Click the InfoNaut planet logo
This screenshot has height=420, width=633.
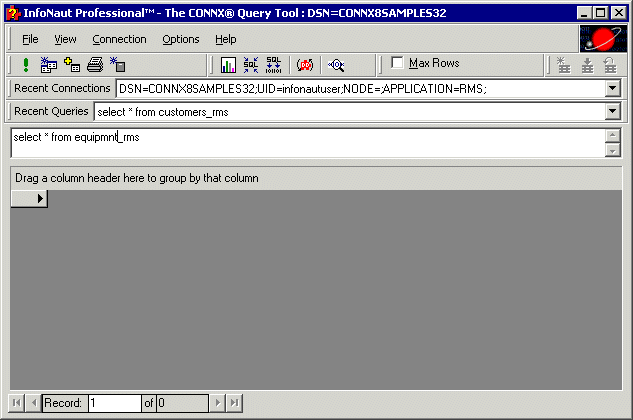pos(604,39)
